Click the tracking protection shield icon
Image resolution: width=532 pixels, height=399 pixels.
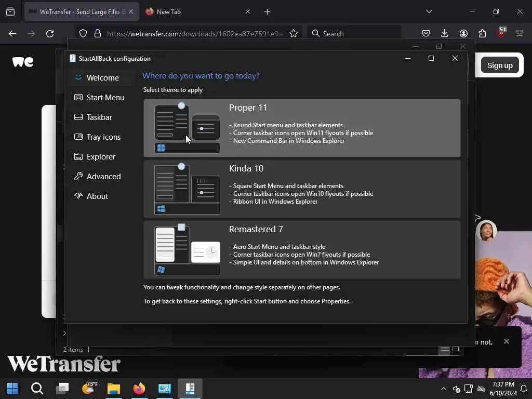pos(83,33)
